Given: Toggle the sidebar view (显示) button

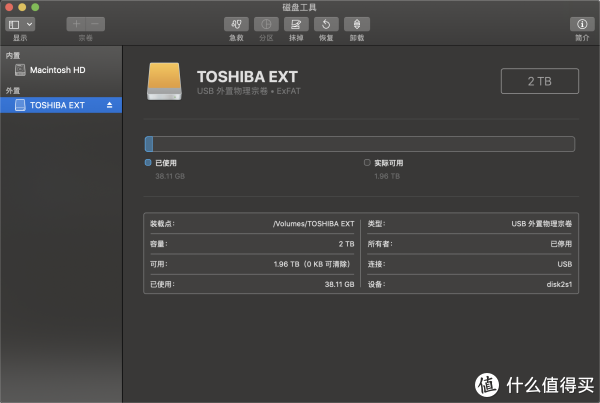Looking at the screenshot, I should 14,23.
